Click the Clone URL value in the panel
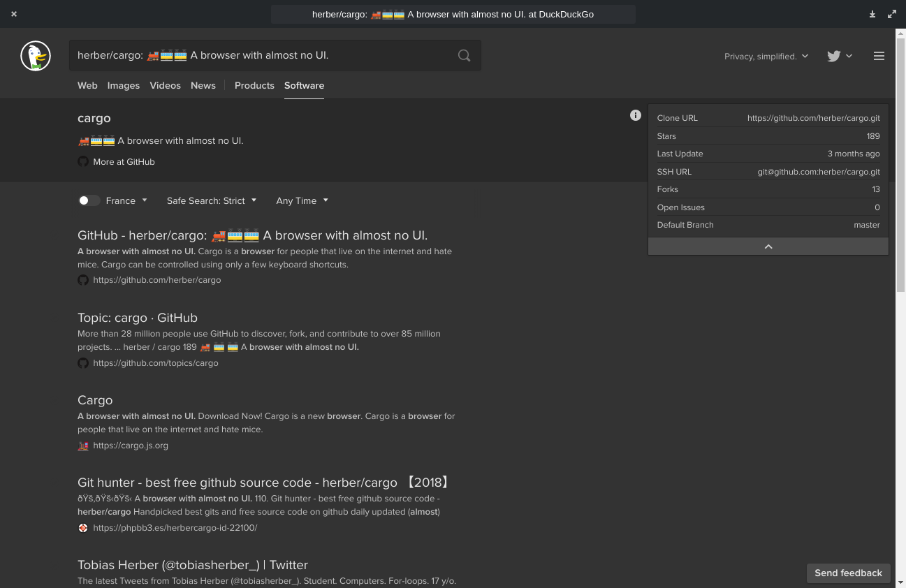 pos(814,118)
